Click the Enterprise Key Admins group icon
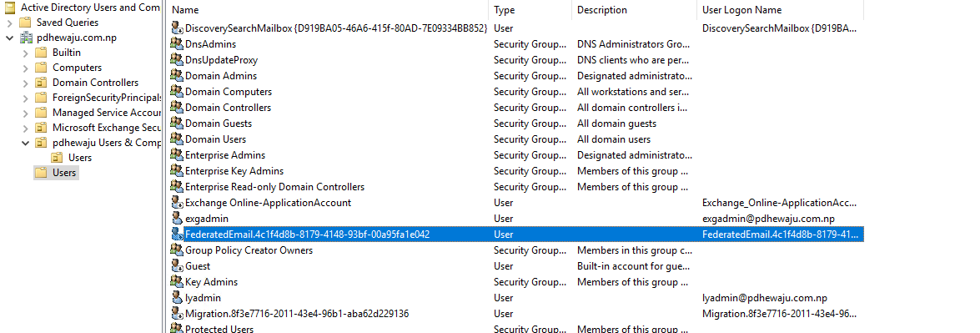980x333 pixels. coord(177,171)
